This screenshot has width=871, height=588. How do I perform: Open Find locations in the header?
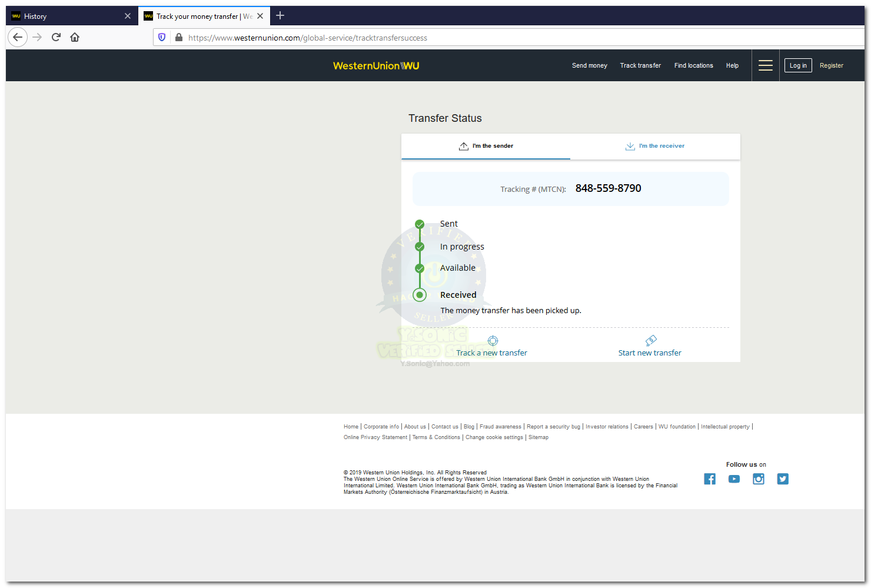click(x=694, y=65)
